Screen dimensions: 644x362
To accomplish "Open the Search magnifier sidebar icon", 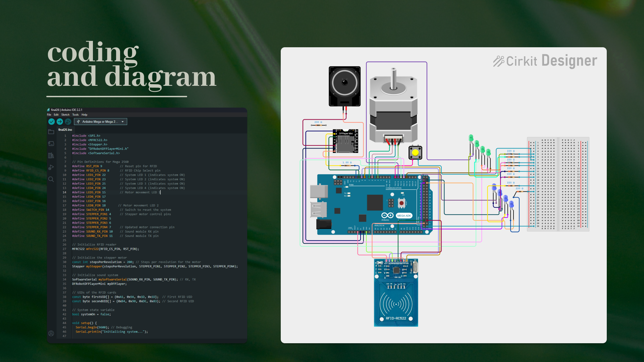I will tap(51, 179).
